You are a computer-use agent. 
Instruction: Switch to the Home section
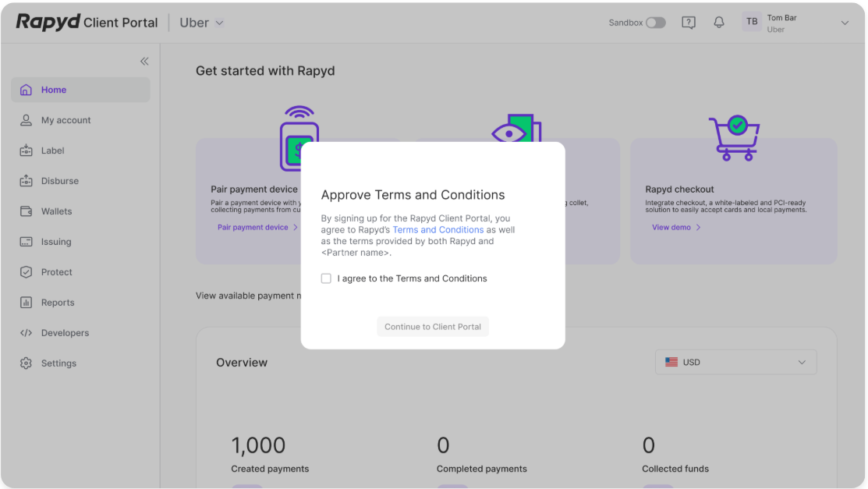[52, 89]
